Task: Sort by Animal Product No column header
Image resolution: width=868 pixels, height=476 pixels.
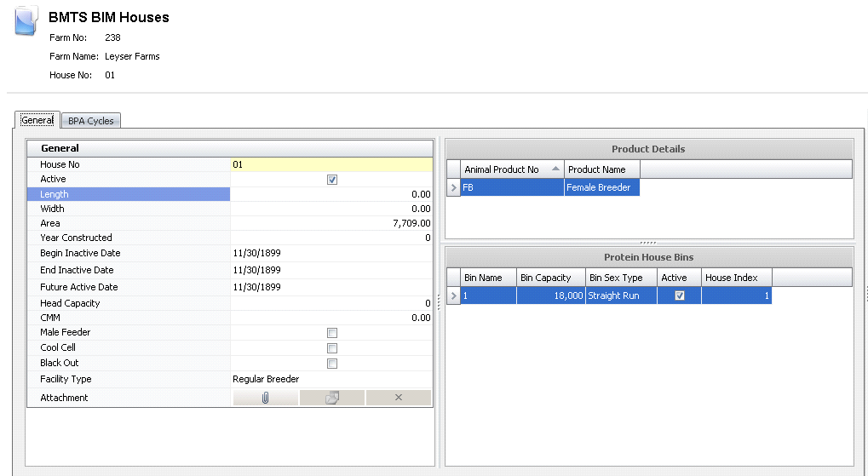Action: (511, 169)
